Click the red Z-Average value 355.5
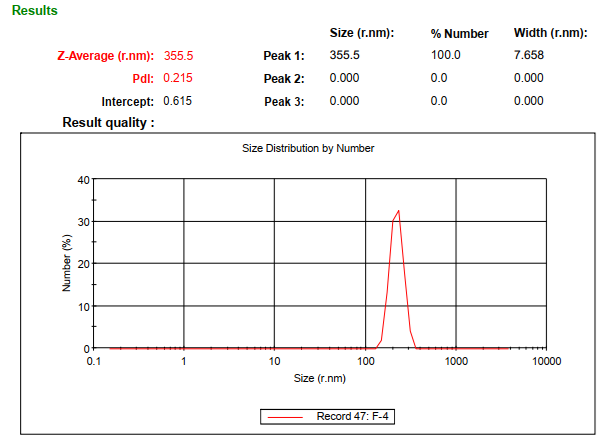Viewport: 604px width, 441px height. pyautogui.click(x=178, y=56)
